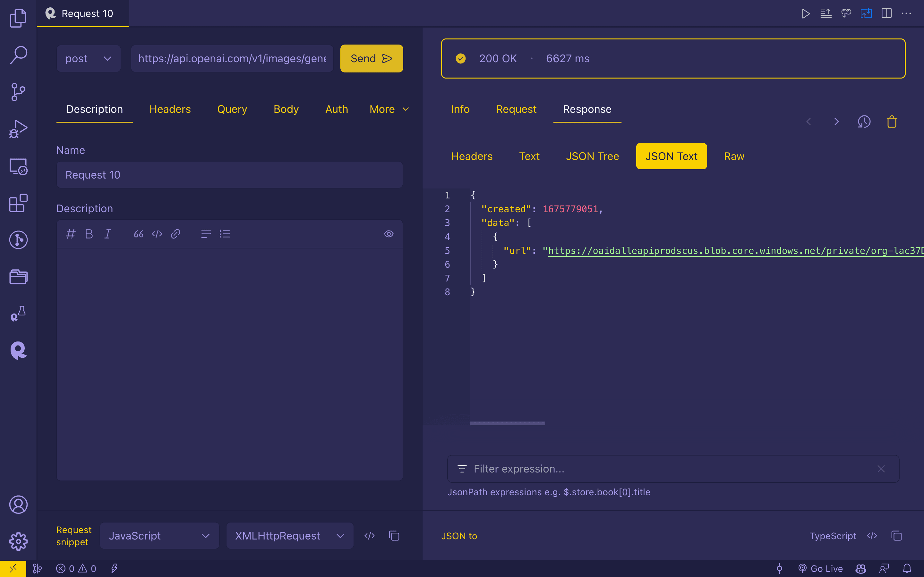Select the Response tab
The height and width of the screenshot is (577, 924).
point(586,109)
